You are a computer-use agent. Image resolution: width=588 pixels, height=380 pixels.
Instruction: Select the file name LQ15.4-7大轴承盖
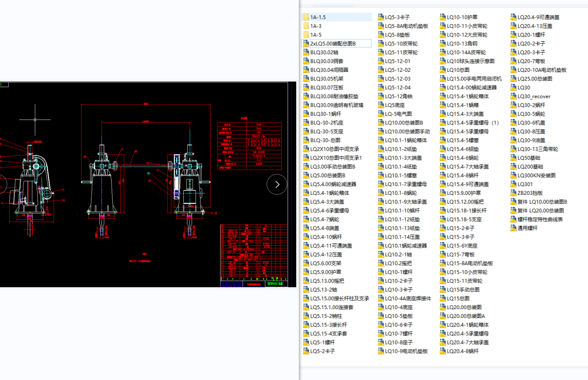click(468, 166)
